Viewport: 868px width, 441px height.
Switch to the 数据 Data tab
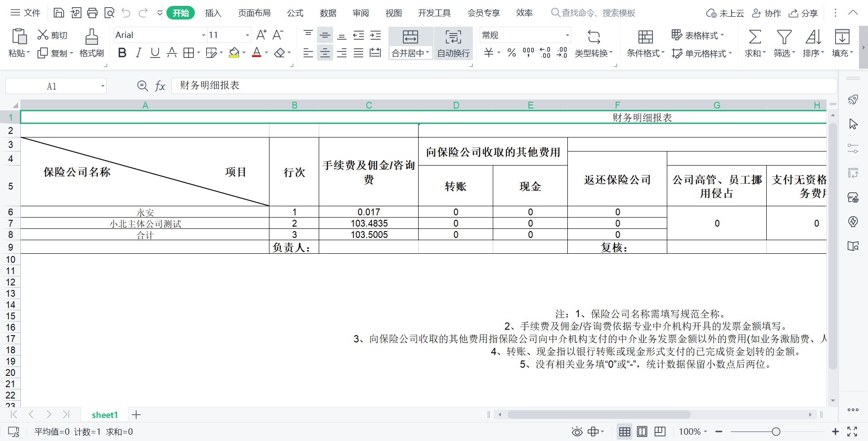point(328,13)
